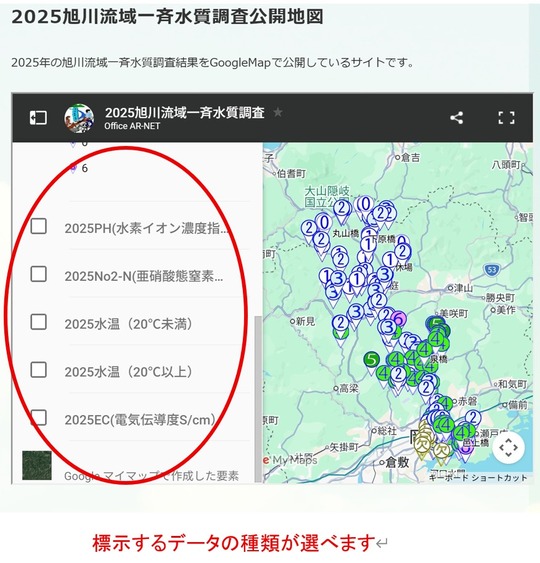540x563 pixels.
Task: Click the 2025旭川流域一斉水質調査 map title
Action: pyautogui.click(x=185, y=113)
